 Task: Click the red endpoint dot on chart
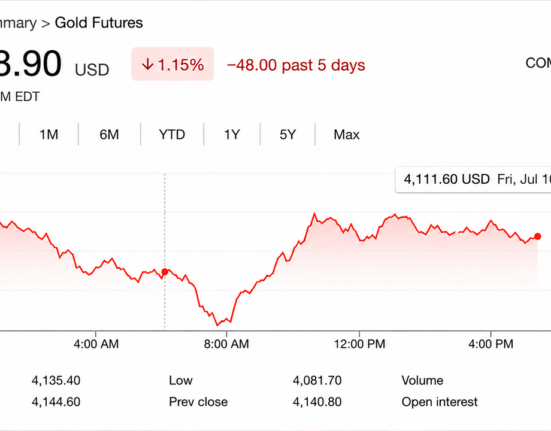coord(537,236)
